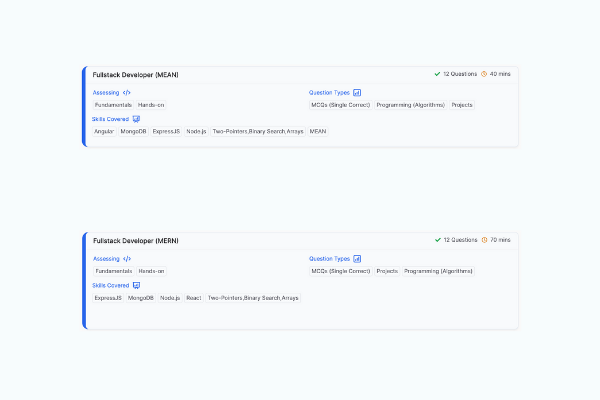Viewport: 600px width, 400px height.
Task: Click the clock icon beside 70 mins
Action: [485, 240]
